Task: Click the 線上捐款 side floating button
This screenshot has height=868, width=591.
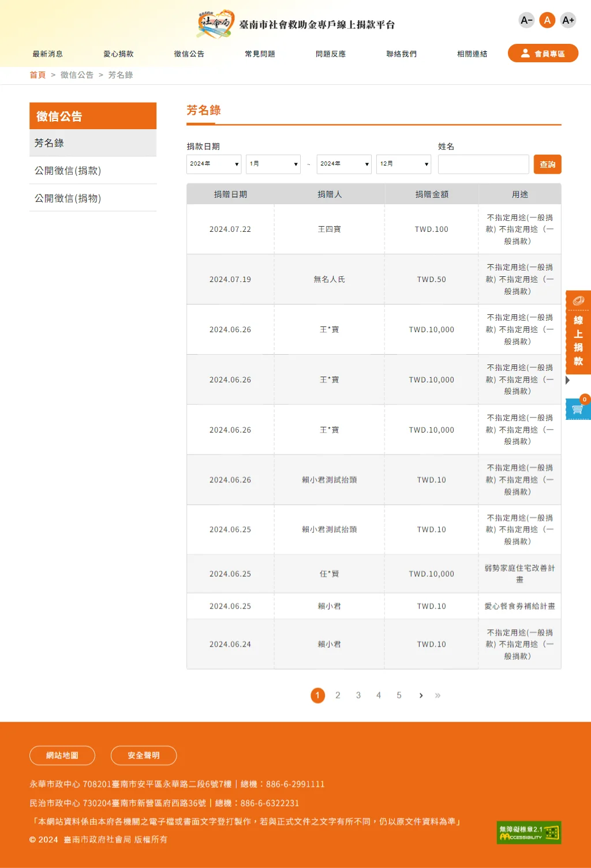Action: click(x=578, y=333)
